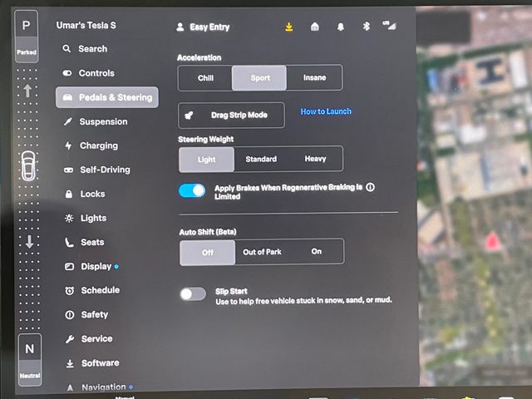Tap the alarm clock icon beside Schedule
This screenshot has width=532, height=399.
(70, 291)
